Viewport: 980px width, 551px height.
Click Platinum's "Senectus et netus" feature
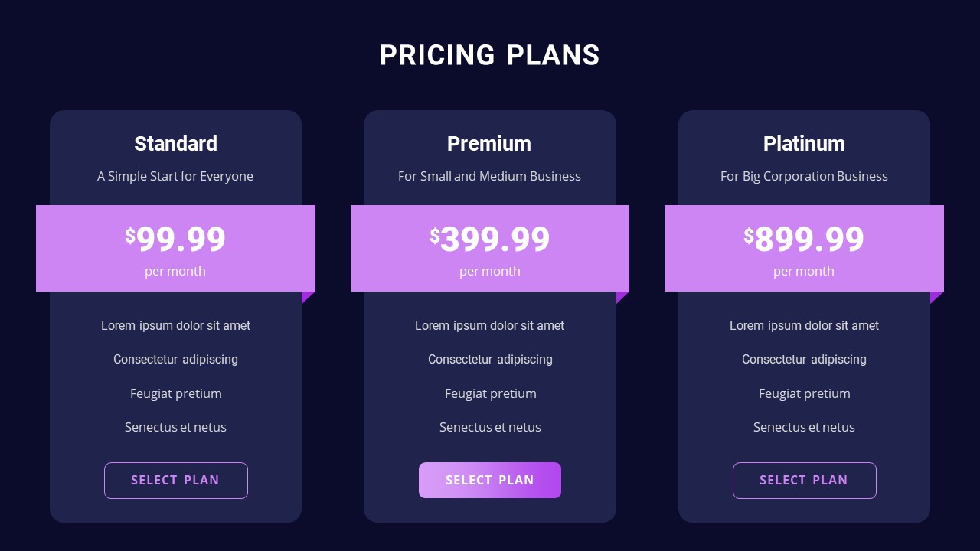pos(804,427)
